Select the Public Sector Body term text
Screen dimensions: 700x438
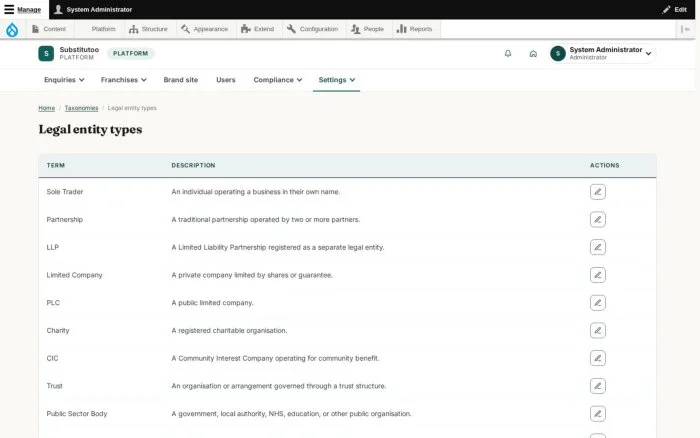coord(77,413)
